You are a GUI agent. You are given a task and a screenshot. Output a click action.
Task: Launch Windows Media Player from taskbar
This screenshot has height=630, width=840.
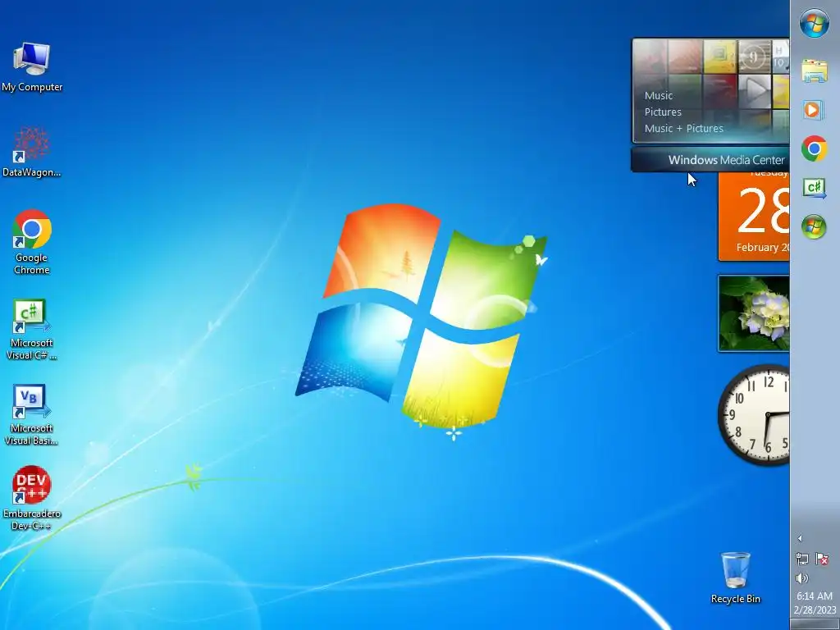tap(814, 110)
